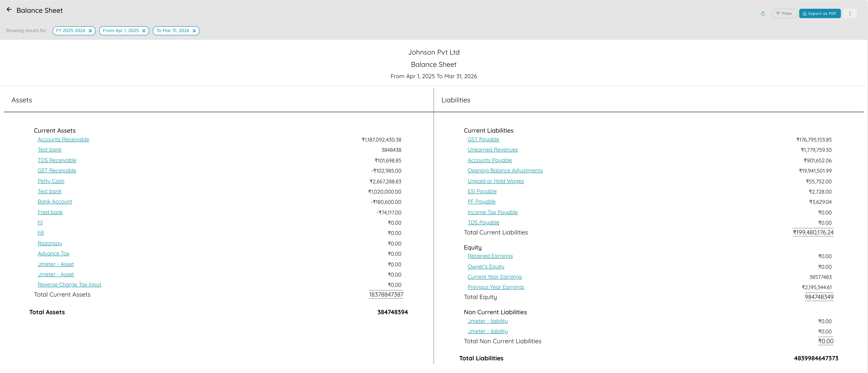Open the Retained Earnings equity link
Screen dimensions: 868x373
click(490, 256)
